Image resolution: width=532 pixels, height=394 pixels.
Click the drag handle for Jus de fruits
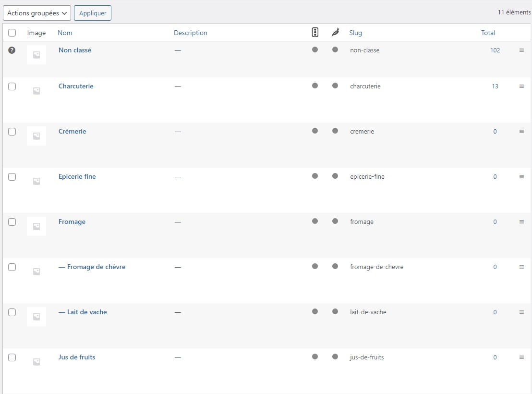521,357
